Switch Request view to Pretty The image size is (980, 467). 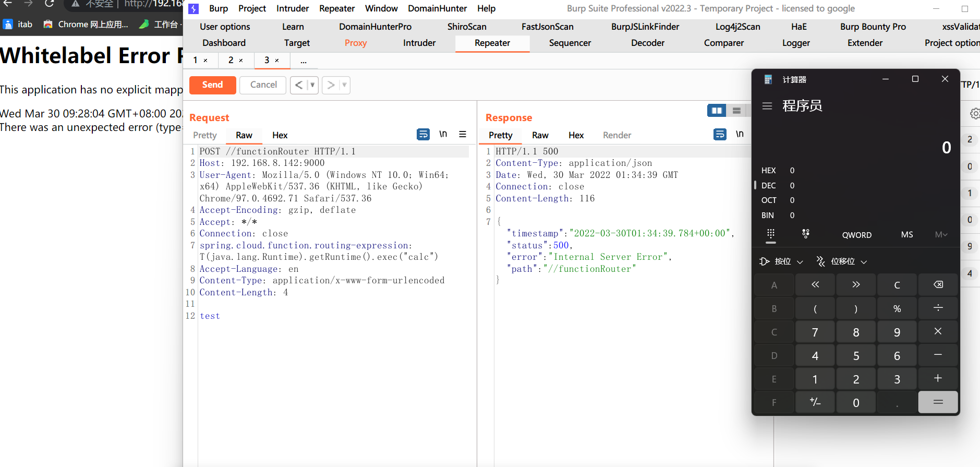point(204,135)
